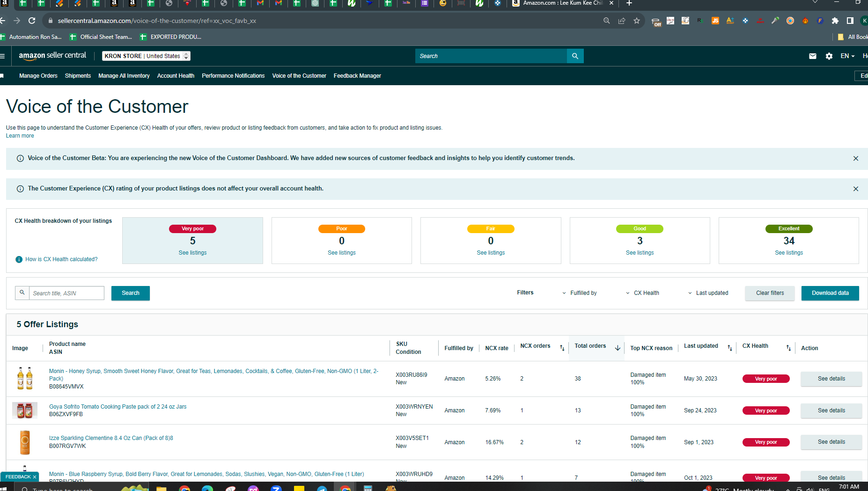See listings under Very poor card
Viewport: 868px width, 491px height.
(192, 253)
